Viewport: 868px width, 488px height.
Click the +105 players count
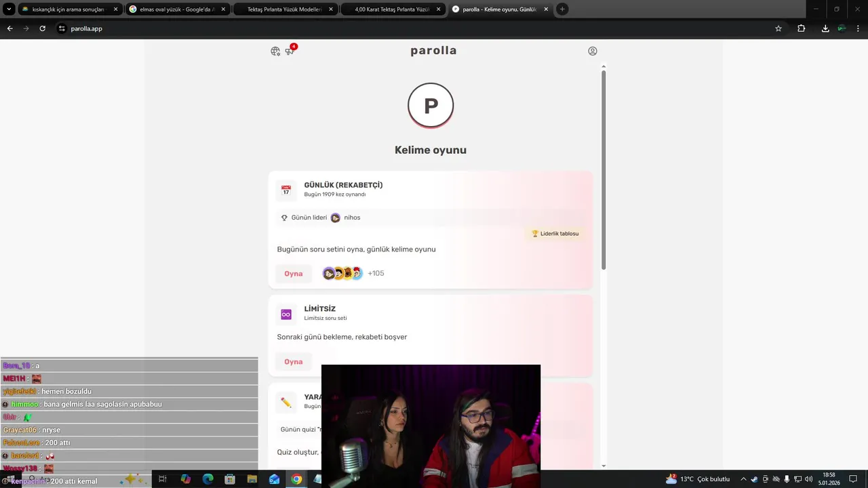click(x=376, y=273)
